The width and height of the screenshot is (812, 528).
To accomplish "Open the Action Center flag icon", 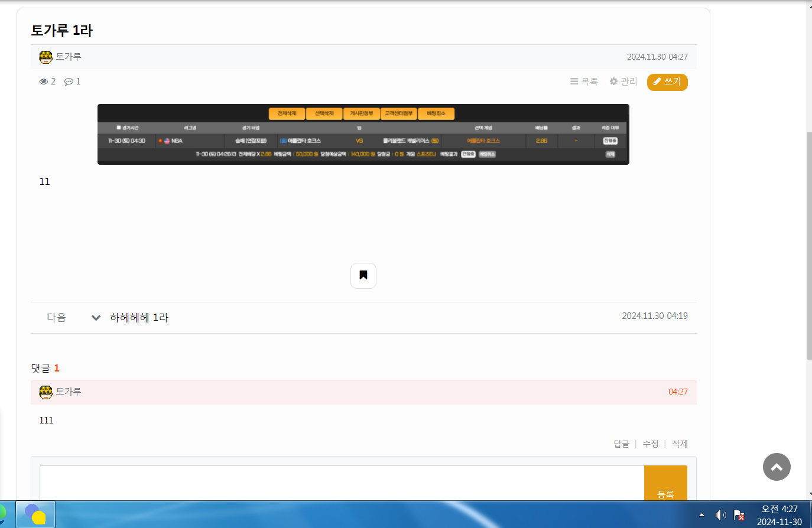I will 739,515.
